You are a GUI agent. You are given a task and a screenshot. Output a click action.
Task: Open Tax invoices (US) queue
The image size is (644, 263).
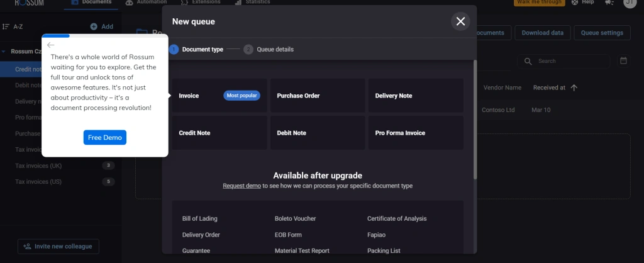(38, 182)
